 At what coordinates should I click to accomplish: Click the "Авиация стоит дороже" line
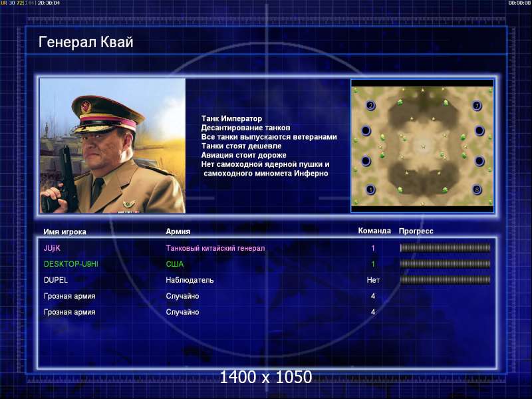point(243,155)
